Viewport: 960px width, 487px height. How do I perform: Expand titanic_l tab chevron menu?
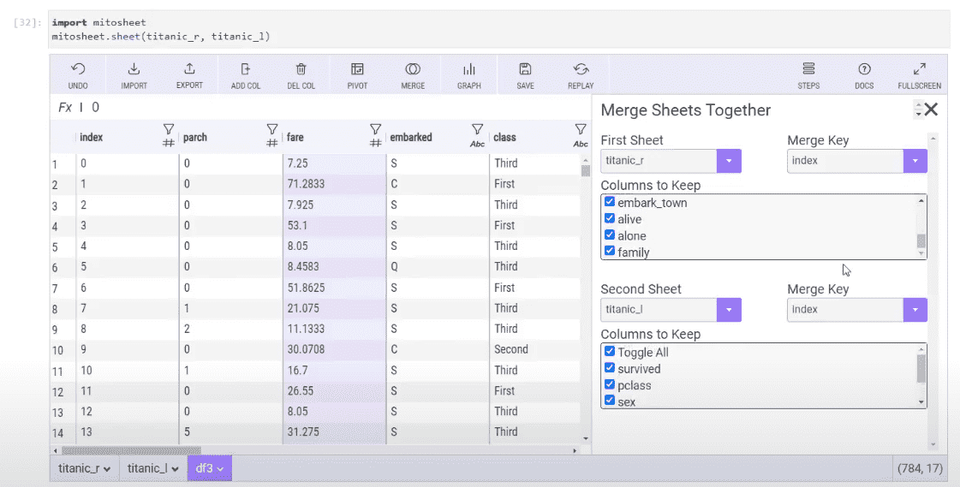[175, 469]
